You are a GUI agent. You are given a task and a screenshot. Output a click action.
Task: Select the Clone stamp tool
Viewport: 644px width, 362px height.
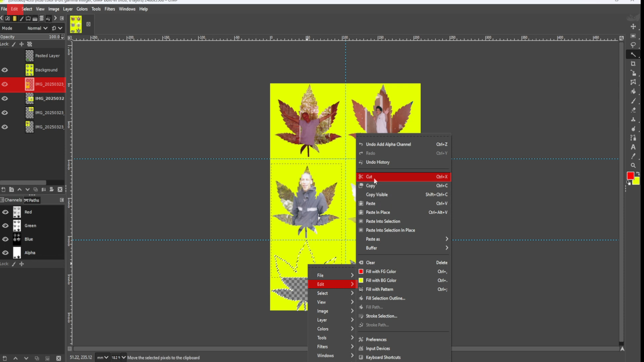[633, 119]
